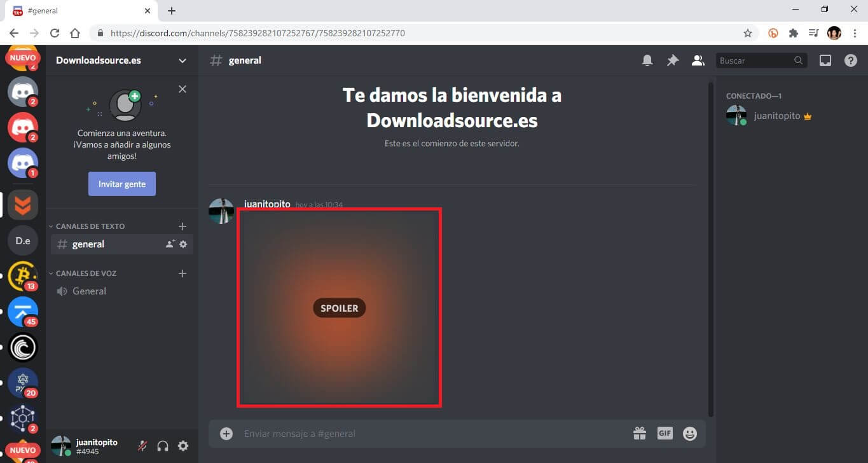This screenshot has height=463, width=868.
Task: Edit channel gear icon next to general
Action: pyautogui.click(x=183, y=244)
